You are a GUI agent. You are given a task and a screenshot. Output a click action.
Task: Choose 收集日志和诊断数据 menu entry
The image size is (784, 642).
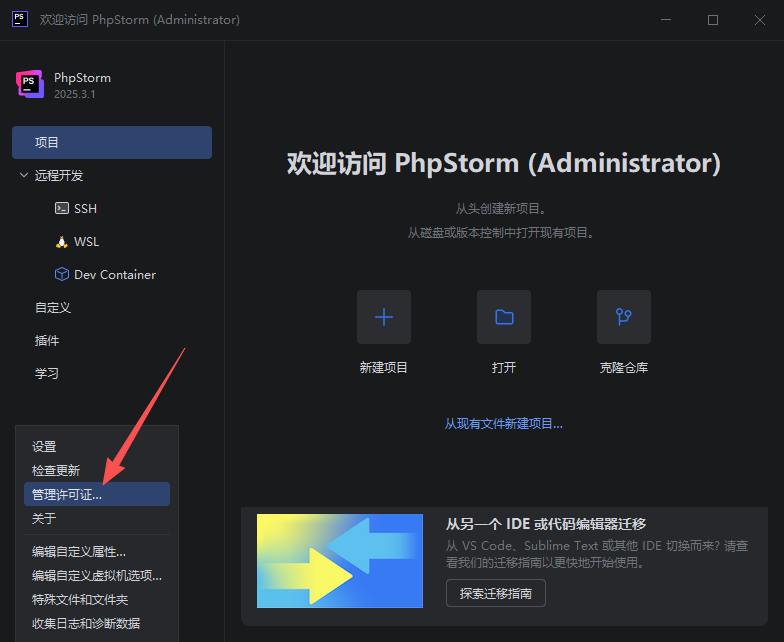tap(97, 624)
